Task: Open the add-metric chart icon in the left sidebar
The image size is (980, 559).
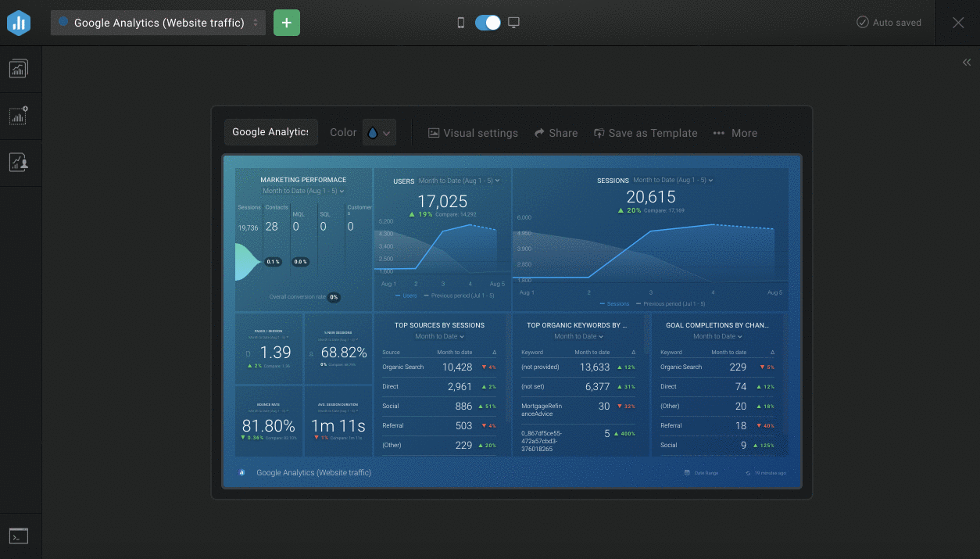Action: 18,116
